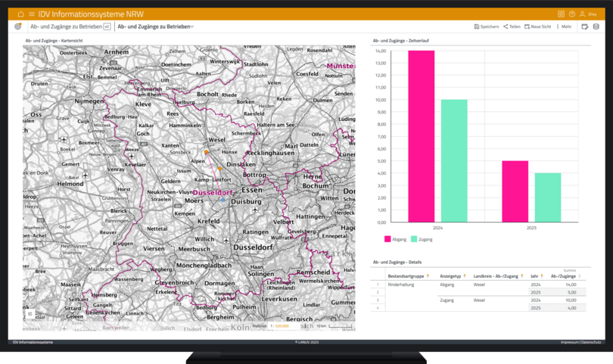
Task: Click the help question mark icon
Action: tap(572, 14)
